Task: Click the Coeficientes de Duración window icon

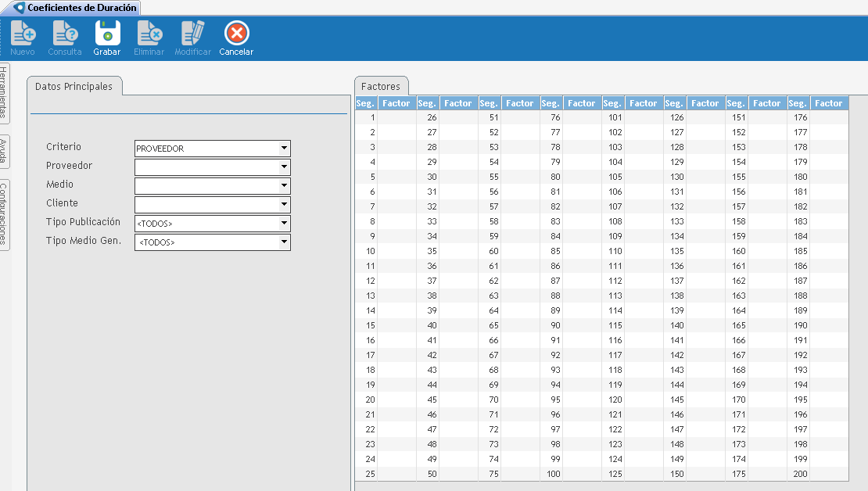Action: (20, 7)
